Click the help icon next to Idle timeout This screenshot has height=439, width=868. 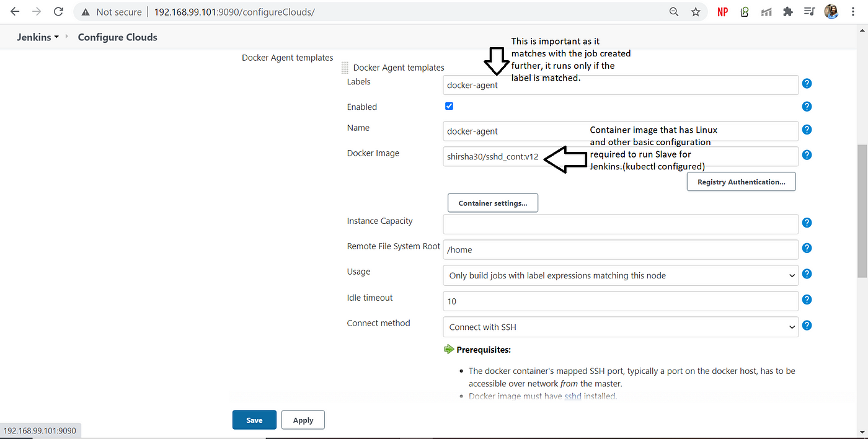(807, 299)
